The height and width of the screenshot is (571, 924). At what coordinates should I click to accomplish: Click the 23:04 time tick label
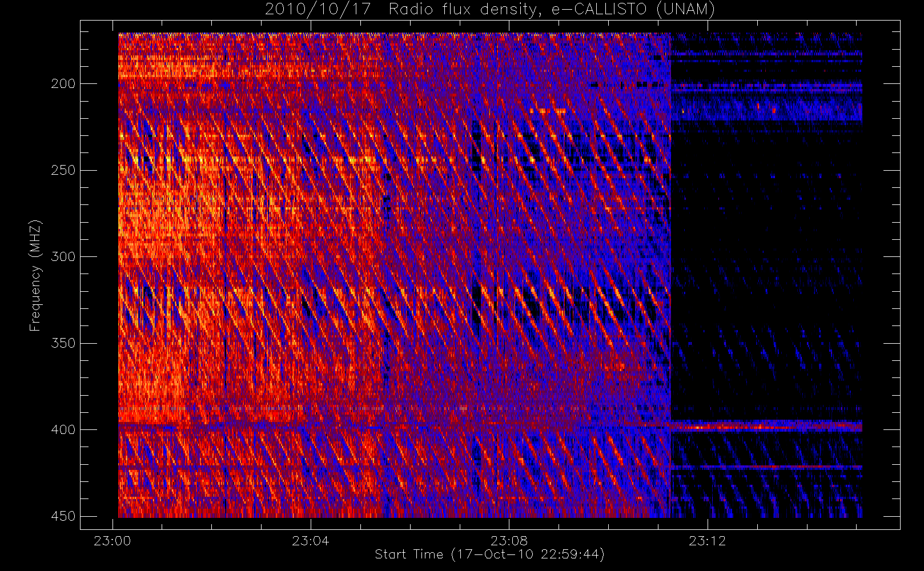[311, 541]
